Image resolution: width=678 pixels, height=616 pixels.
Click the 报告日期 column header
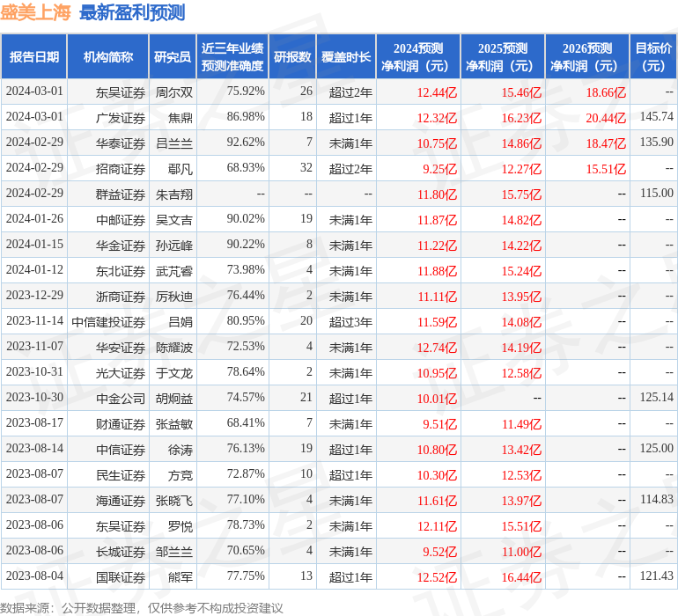coord(33,56)
